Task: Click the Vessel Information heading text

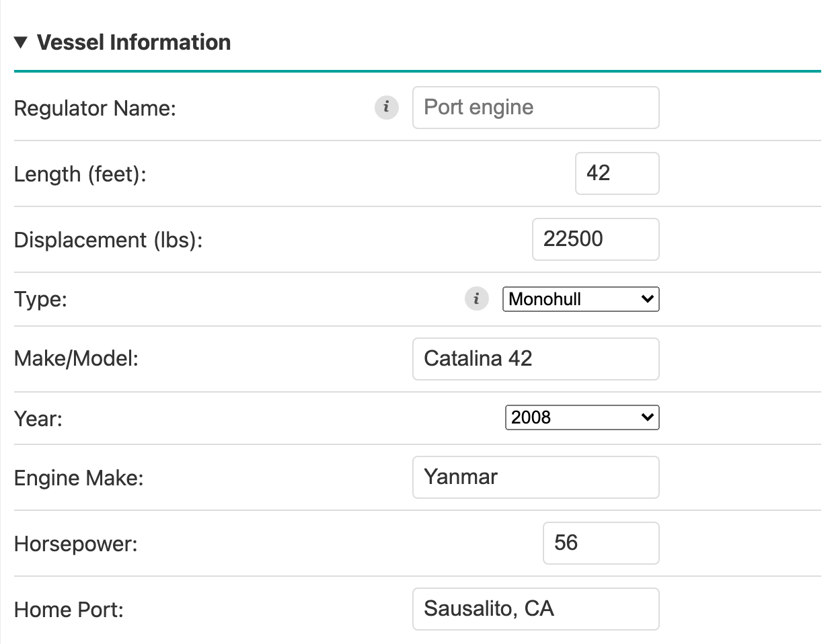Action: tap(134, 42)
